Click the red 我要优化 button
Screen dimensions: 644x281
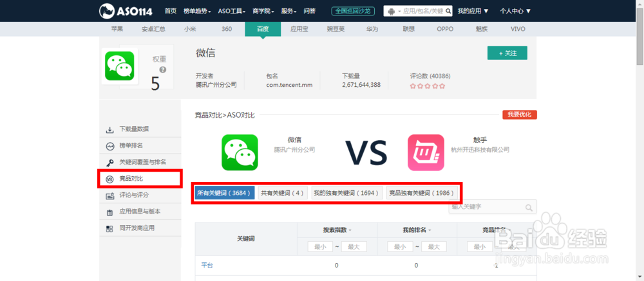[520, 114]
